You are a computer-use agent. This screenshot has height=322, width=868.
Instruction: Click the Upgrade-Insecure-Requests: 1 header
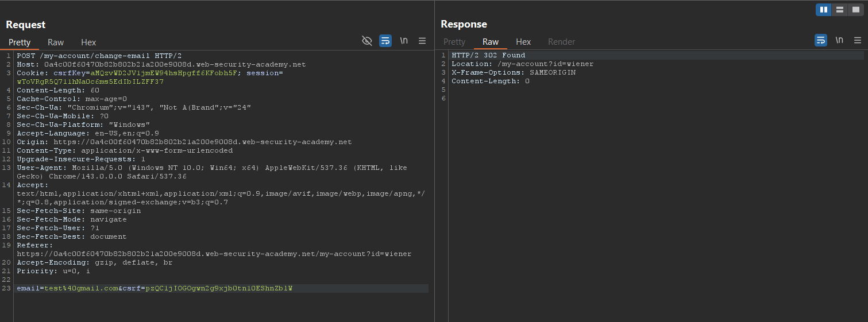click(x=81, y=159)
